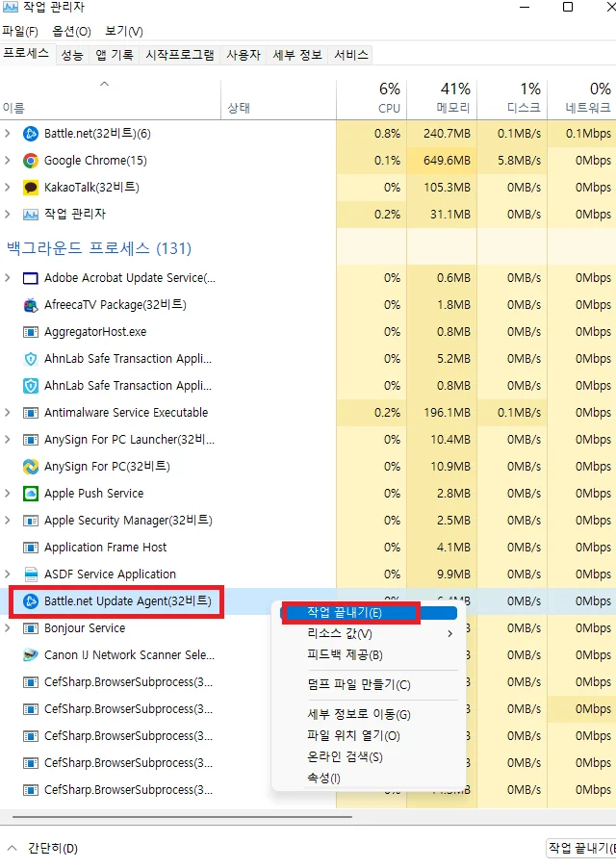Expand the Battle.net(32비트)(6) process group

(x=8, y=134)
